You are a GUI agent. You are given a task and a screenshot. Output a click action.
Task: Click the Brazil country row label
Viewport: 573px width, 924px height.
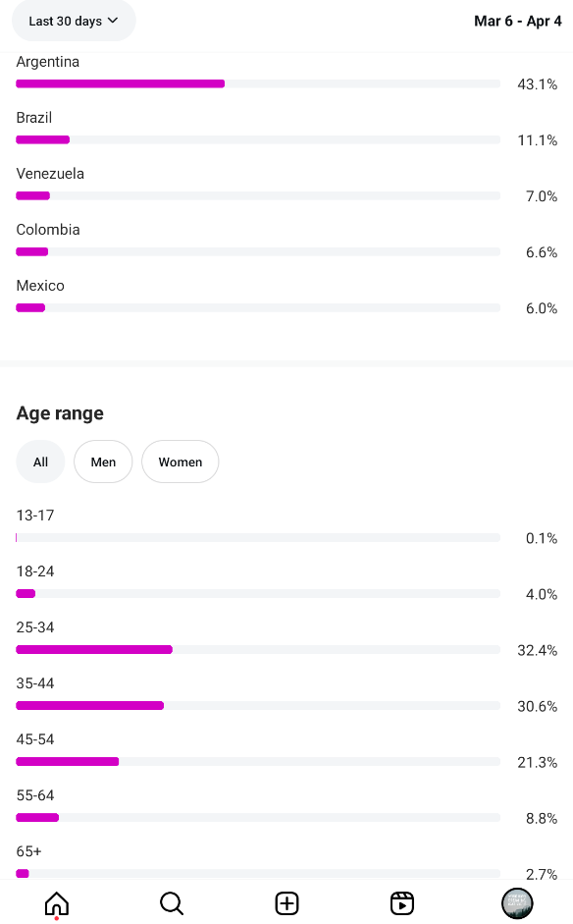click(x=34, y=118)
